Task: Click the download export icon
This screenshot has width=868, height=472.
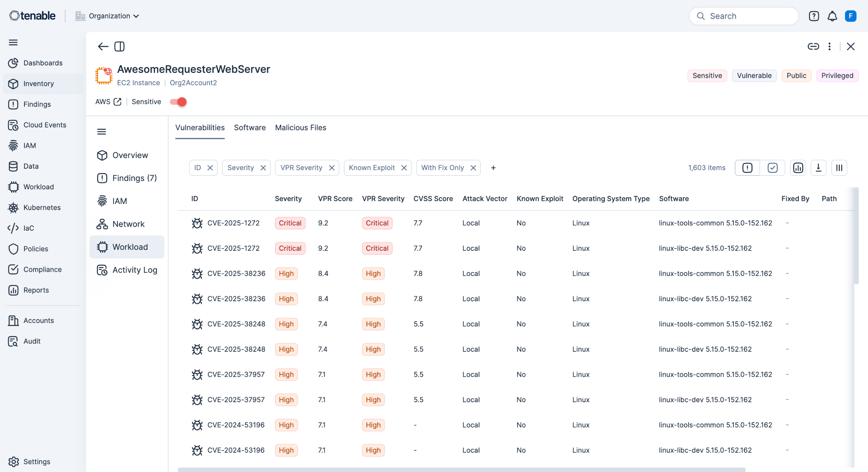Action: point(818,168)
